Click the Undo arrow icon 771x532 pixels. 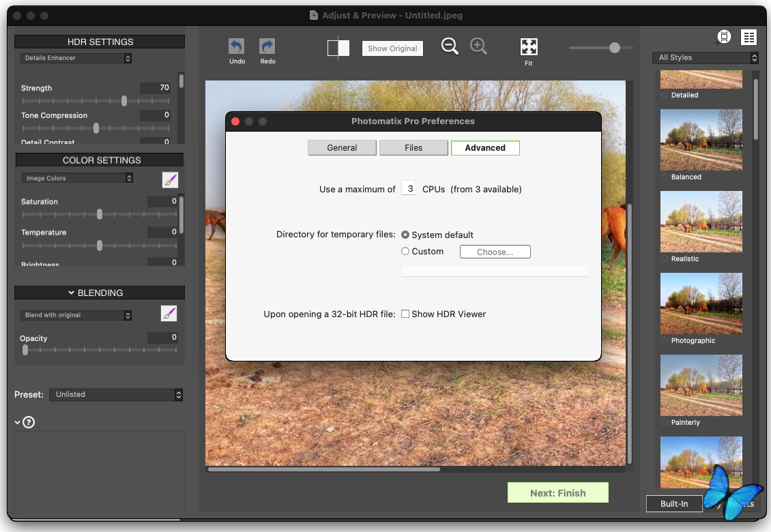click(x=237, y=46)
